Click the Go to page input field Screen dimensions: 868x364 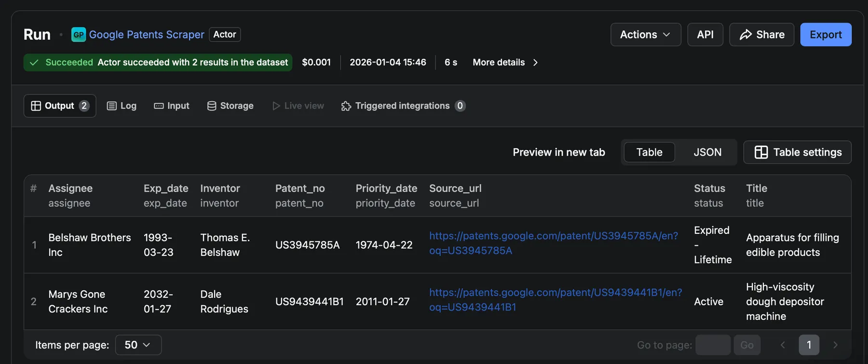pos(713,345)
